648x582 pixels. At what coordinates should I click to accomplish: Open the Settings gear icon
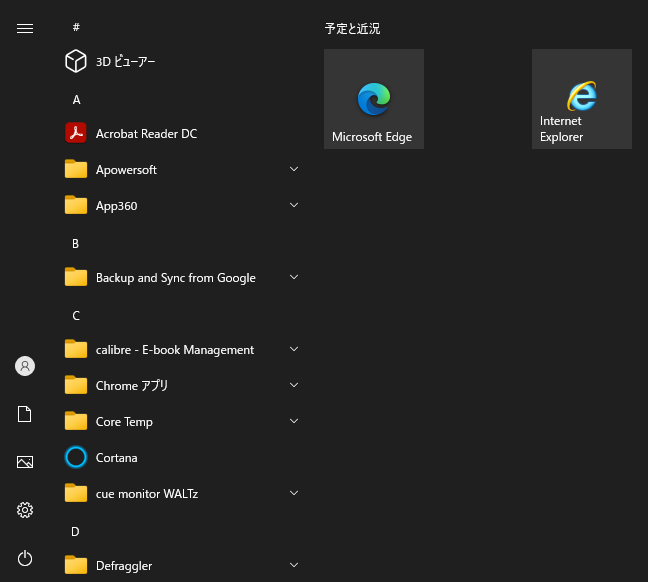[x=25, y=510]
